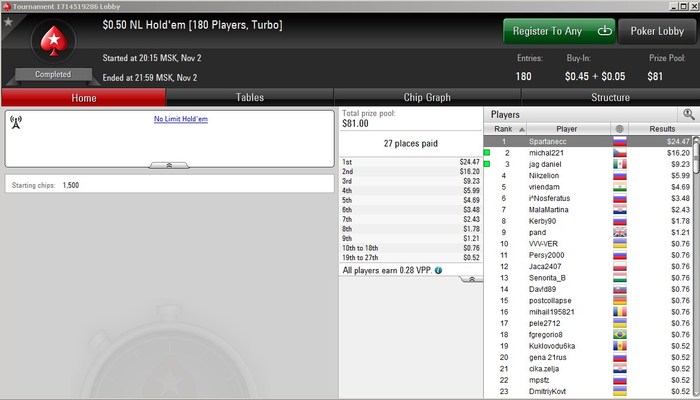The image size is (700, 400).
Task: Click the green marker beside michal221
Action: pyautogui.click(x=487, y=153)
